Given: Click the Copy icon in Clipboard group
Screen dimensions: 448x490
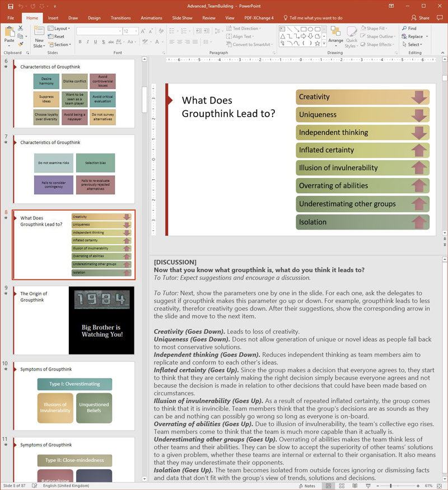Looking at the screenshot, I should (20, 36).
